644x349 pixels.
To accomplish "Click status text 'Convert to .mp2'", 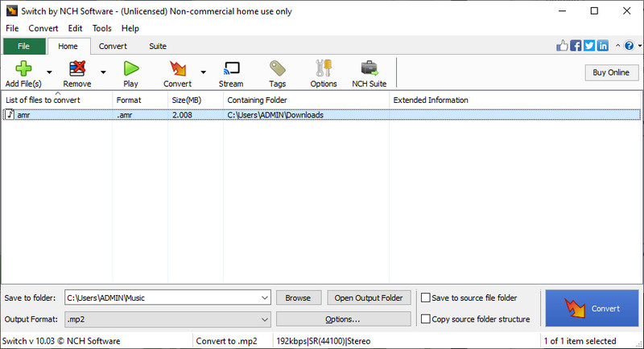I will [226, 341].
